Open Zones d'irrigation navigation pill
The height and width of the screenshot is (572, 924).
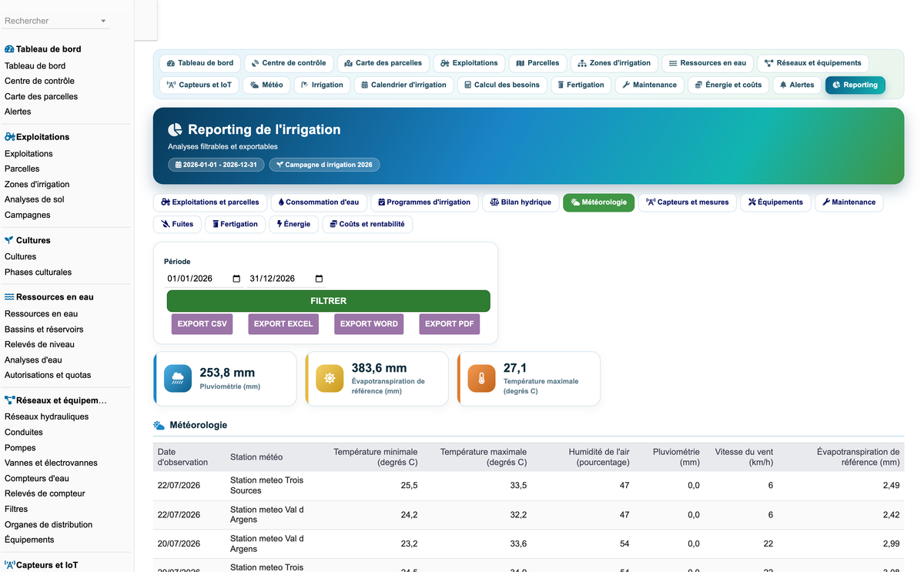point(614,63)
